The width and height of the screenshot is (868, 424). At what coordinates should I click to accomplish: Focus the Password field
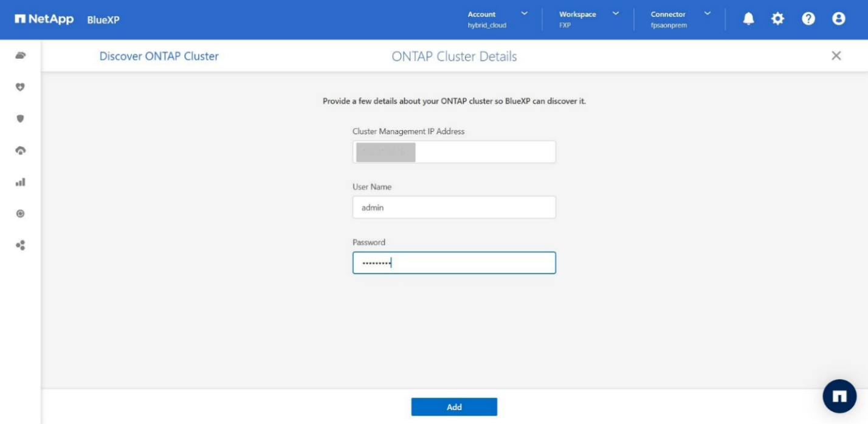pyautogui.click(x=454, y=263)
